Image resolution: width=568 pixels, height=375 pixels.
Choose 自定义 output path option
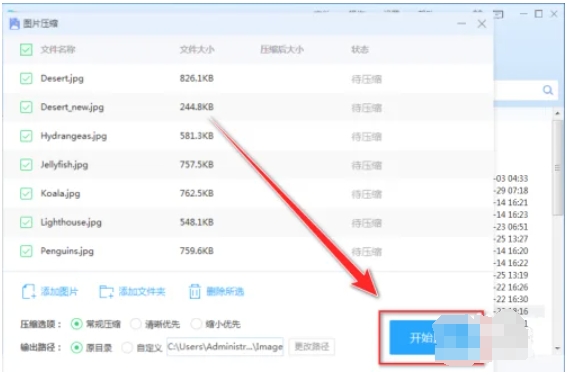click(127, 347)
